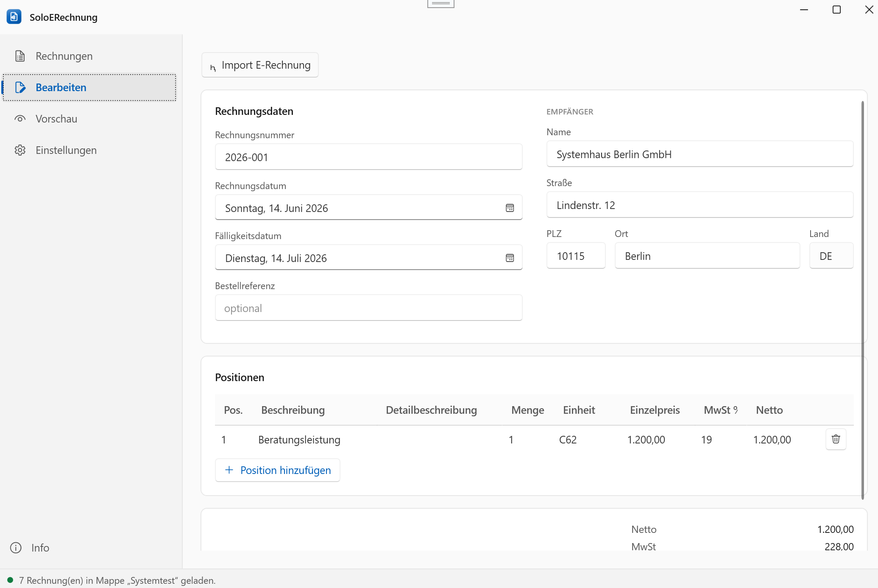878x588 pixels.
Task: Click the plus icon of Position hinzufügen
Action: pyautogui.click(x=229, y=470)
